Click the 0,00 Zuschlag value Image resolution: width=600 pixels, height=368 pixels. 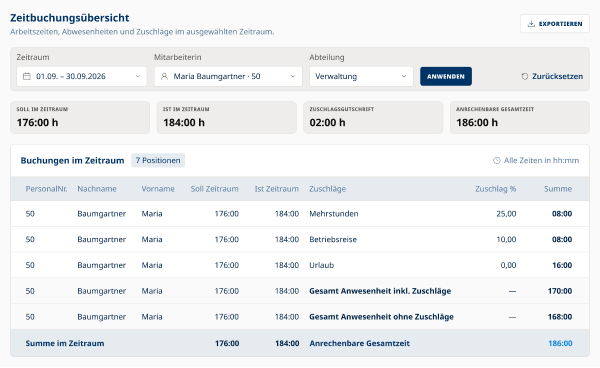click(x=508, y=265)
